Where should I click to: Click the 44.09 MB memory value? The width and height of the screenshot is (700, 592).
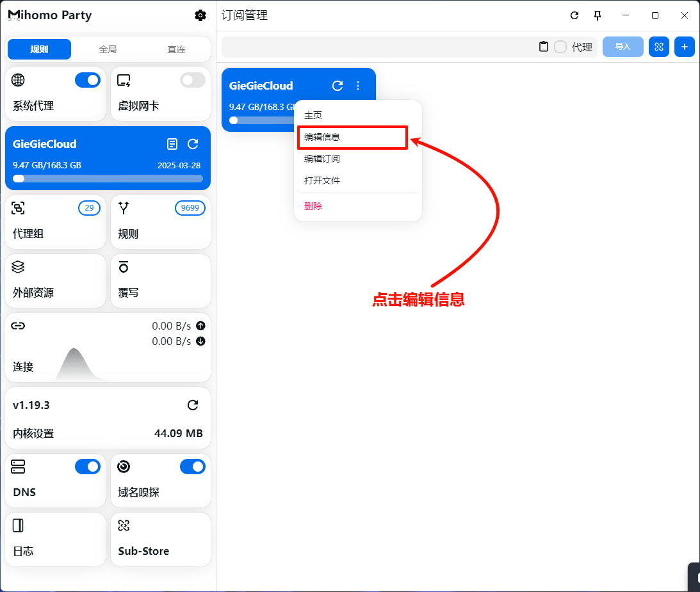(x=179, y=434)
